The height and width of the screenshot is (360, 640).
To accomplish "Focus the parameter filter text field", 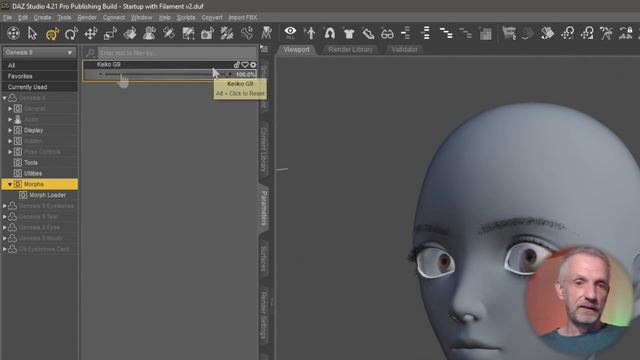I will point(177,53).
